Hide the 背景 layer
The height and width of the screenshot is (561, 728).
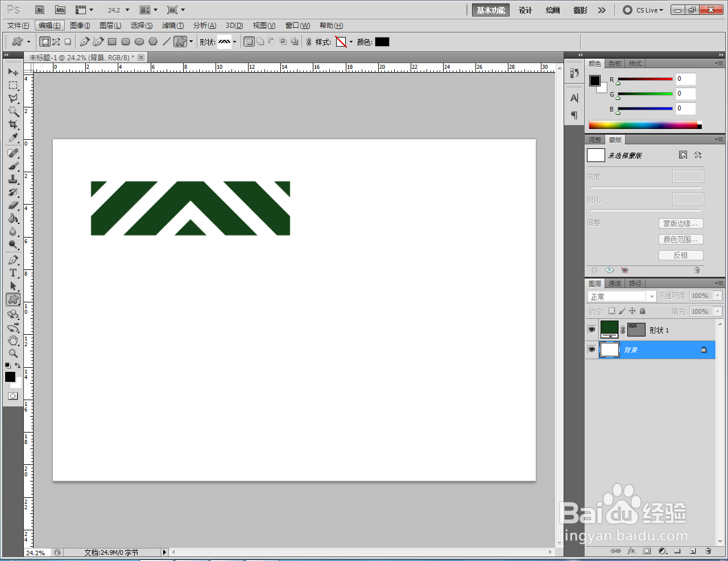[x=591, y=350]
